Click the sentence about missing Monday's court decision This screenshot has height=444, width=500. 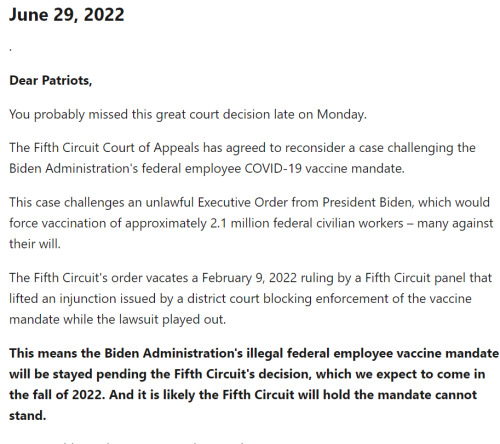pos(188,115)
